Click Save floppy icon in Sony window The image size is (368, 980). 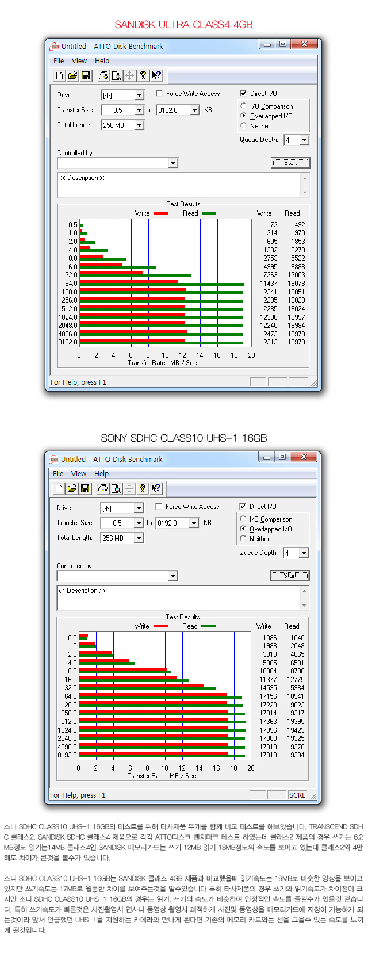pos(85,488)
